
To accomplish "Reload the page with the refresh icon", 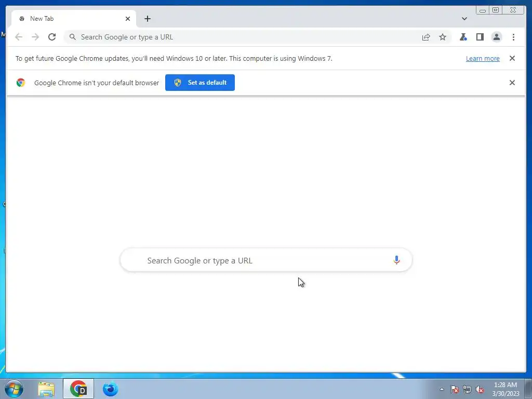I will [52, 37].
